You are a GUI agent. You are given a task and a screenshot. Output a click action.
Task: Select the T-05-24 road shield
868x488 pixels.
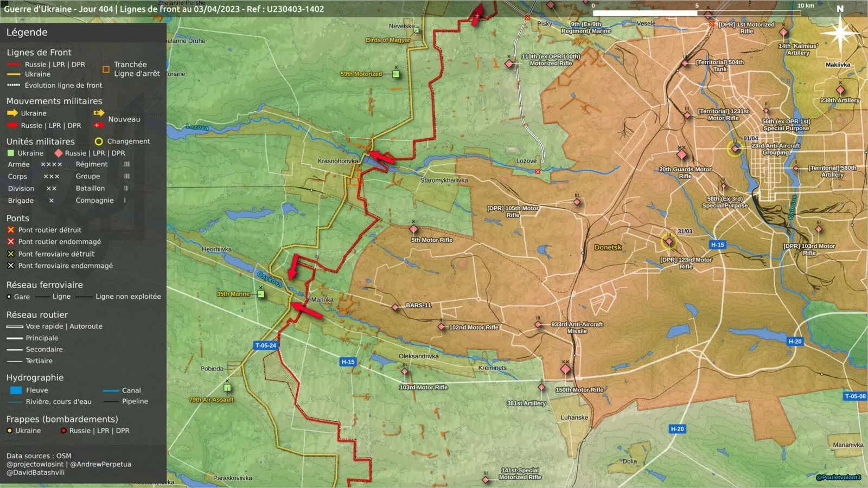266,345
